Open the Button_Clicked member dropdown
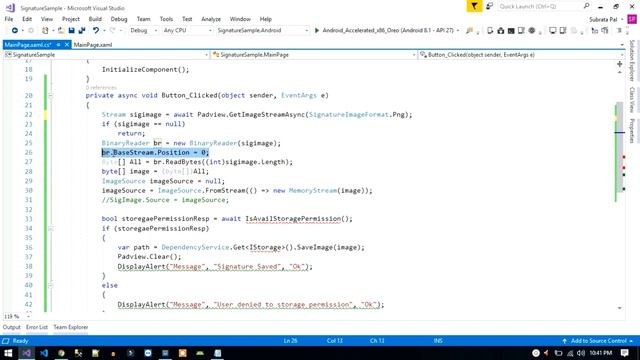Screen dimensions: 640x360 [521, 55]
